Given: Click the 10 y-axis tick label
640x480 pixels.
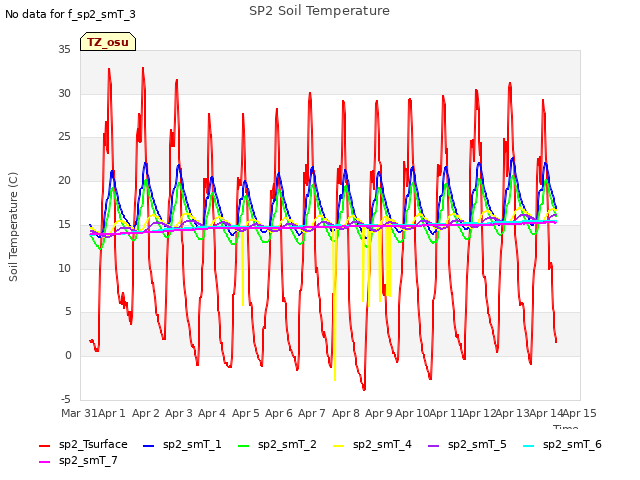Looking at the screenshot, I should click(x=64, y=269).
